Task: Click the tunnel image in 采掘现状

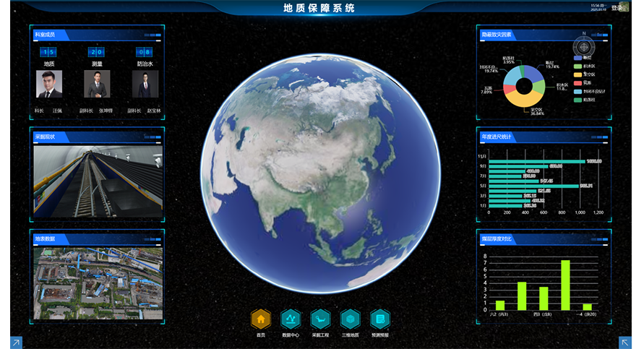Action: point(97,181)
